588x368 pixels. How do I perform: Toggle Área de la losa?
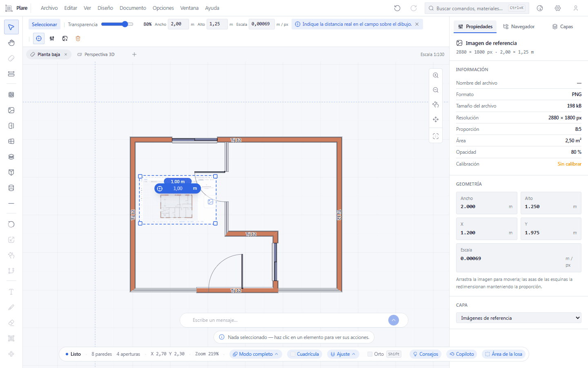pyautogui.click(x=503, y=354)
